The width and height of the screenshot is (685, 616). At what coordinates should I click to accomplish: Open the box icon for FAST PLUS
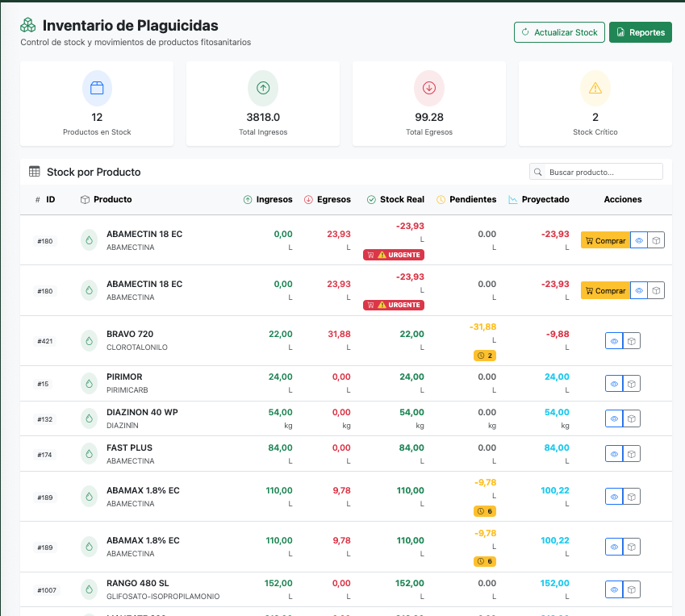(x=632, y=455)
